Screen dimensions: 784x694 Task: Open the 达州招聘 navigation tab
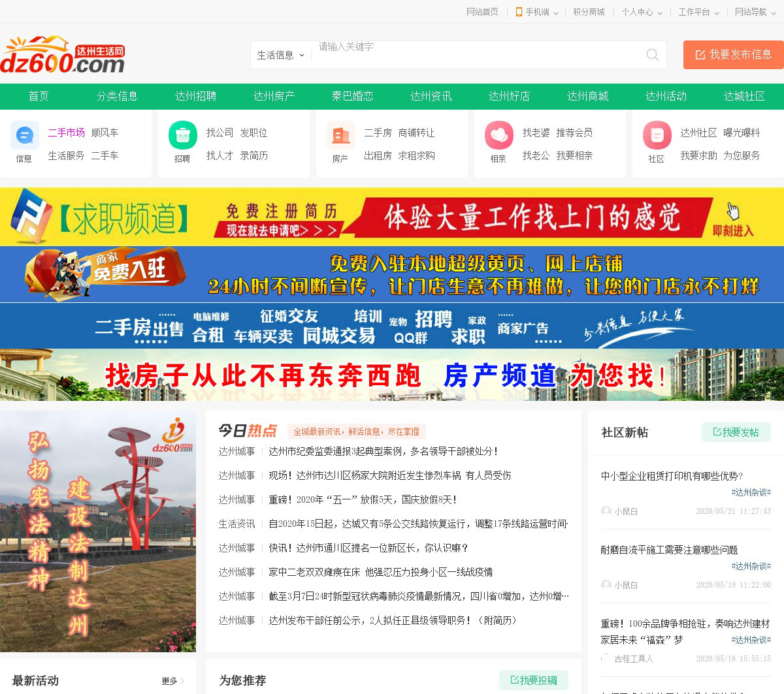[195, 96]
